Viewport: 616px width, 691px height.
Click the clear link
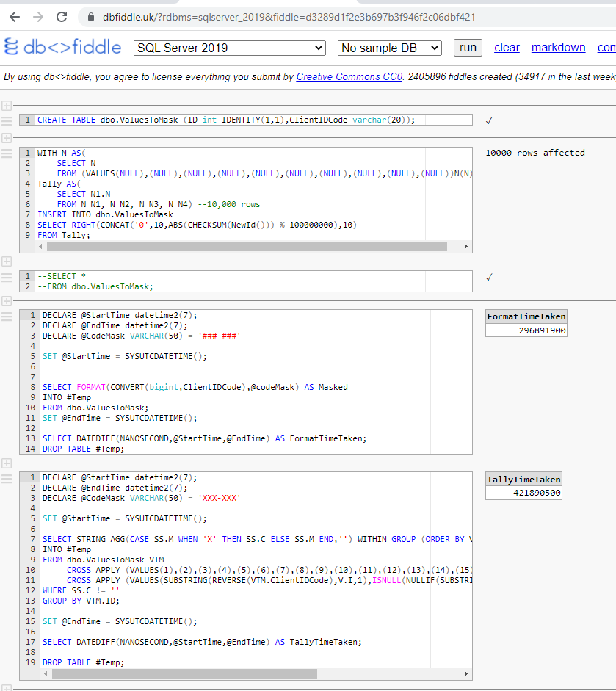pyautogui.click(x=507, y=48)
